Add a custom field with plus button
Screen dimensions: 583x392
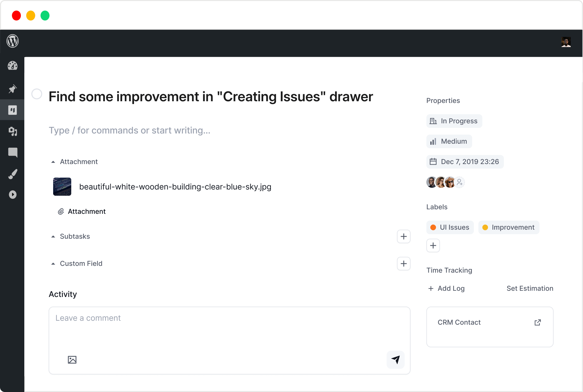pyautogui.click(x=404, y=264)
